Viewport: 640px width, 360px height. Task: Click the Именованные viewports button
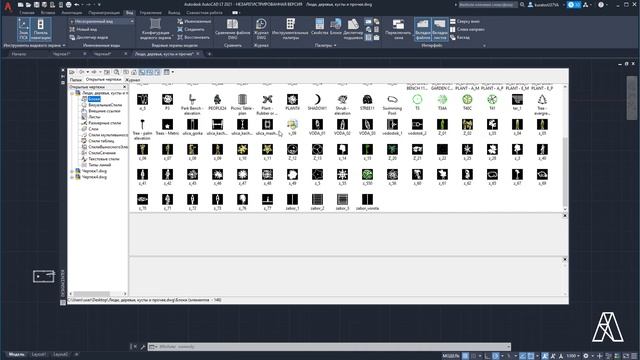(194, 21)
